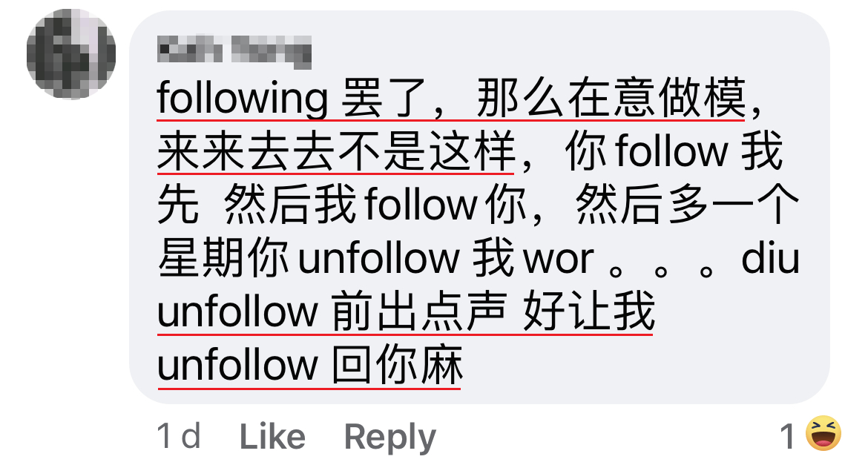This screenshot has width=868, height=465.
Task: Click the phrase "然后多一个" in the third line
Action: 688,205
